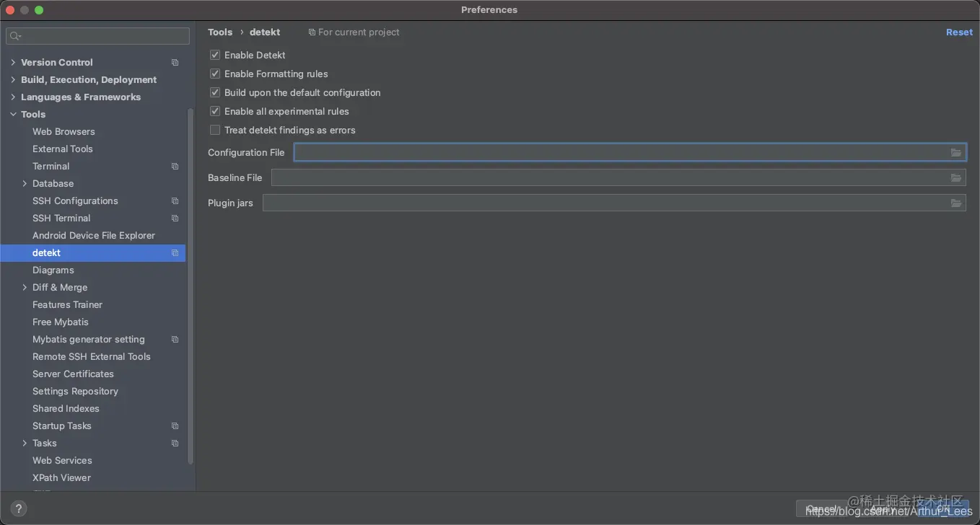The height and width of the screenshot is (525, 980).
Task: Expand the Diff & Merge node
Action: pos(25,287)
